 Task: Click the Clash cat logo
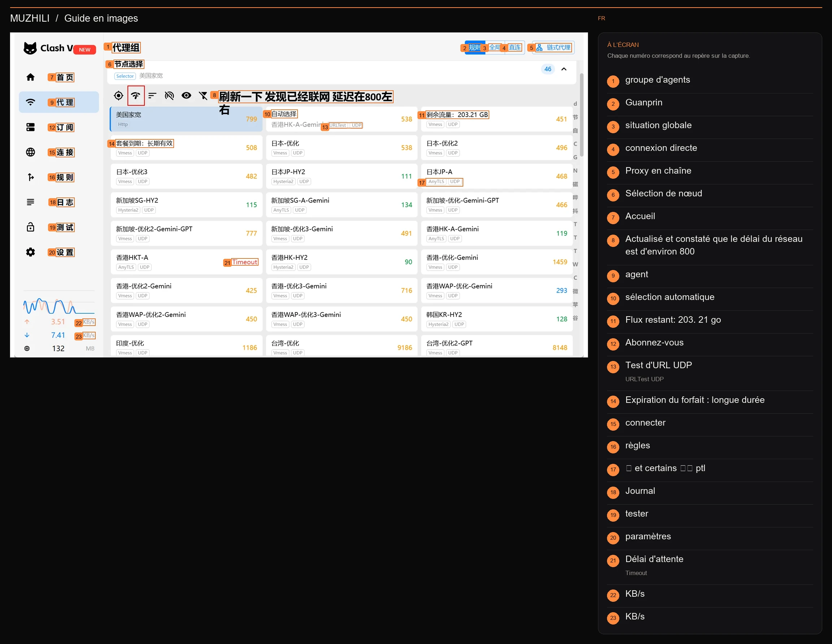tap(30, 48)
